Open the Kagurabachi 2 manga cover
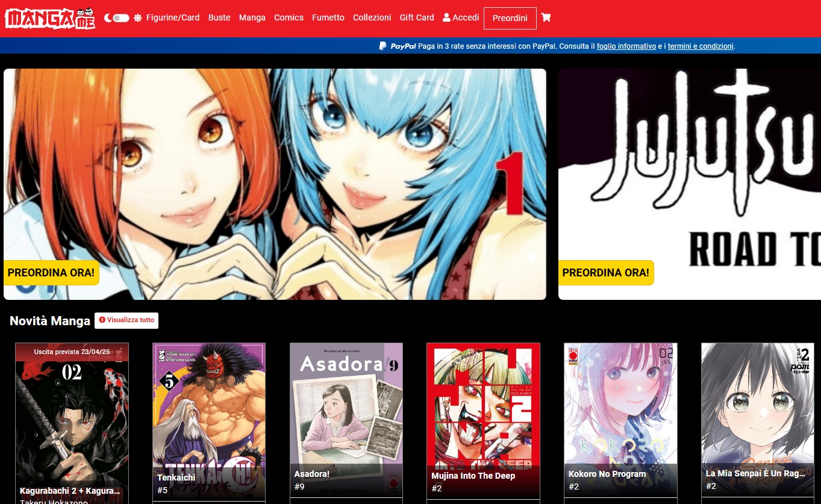The height and width of the screenshot is (504, 821). pos(72,423)
